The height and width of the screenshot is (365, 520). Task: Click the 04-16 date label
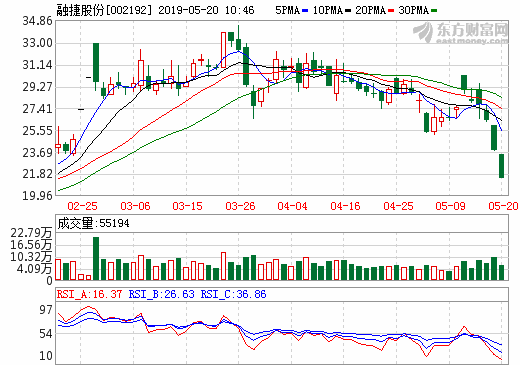coord(345,206)
